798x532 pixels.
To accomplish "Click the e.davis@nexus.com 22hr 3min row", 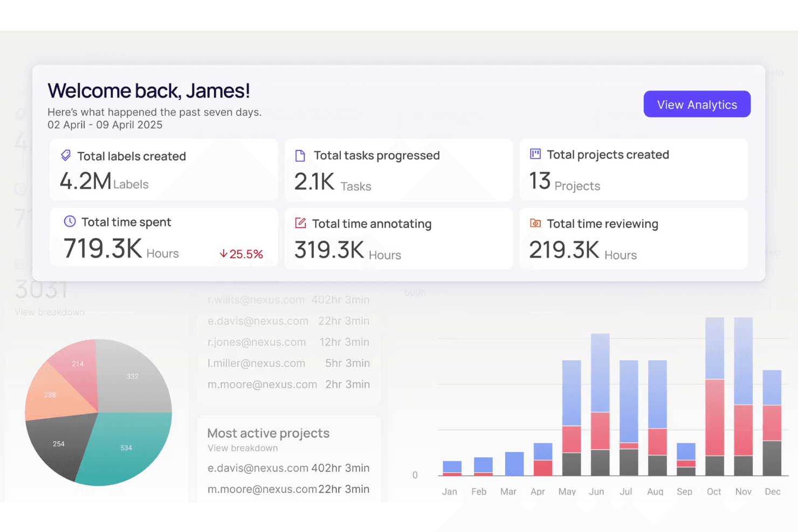I will 288,321.
